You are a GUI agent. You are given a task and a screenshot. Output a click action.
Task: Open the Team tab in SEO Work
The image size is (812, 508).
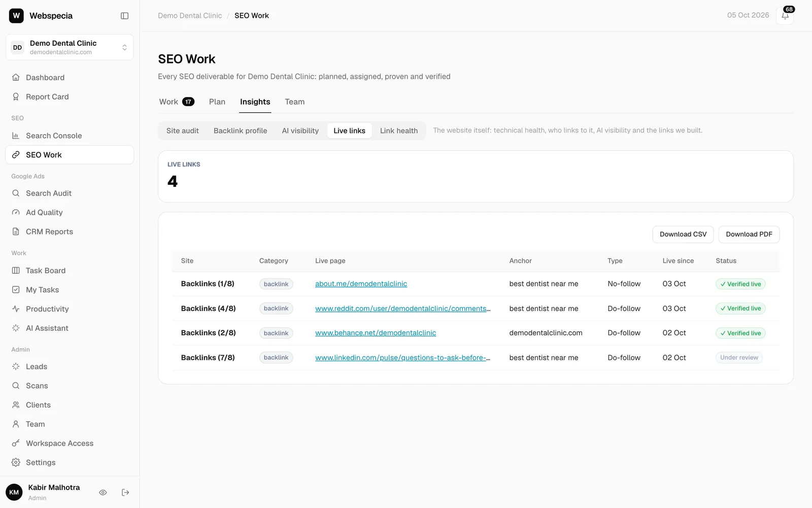pos(295,102)
